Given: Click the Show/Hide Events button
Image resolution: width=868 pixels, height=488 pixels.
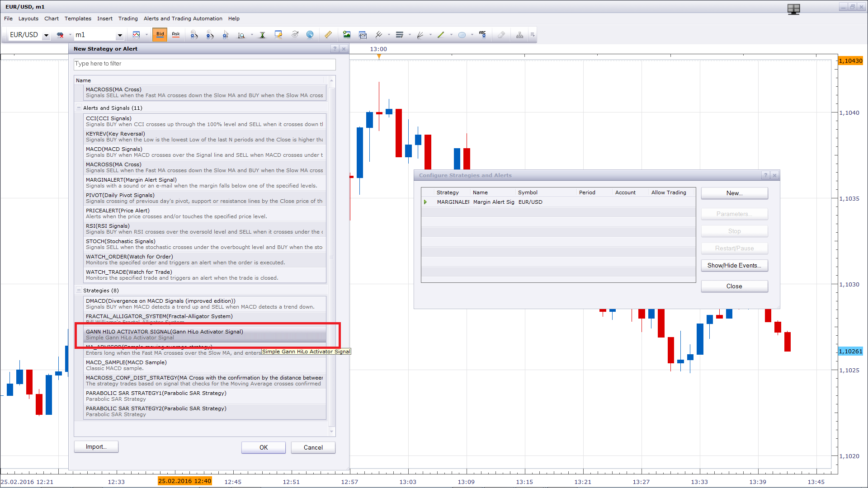Looking at the screenshot, I should [734, 265].
